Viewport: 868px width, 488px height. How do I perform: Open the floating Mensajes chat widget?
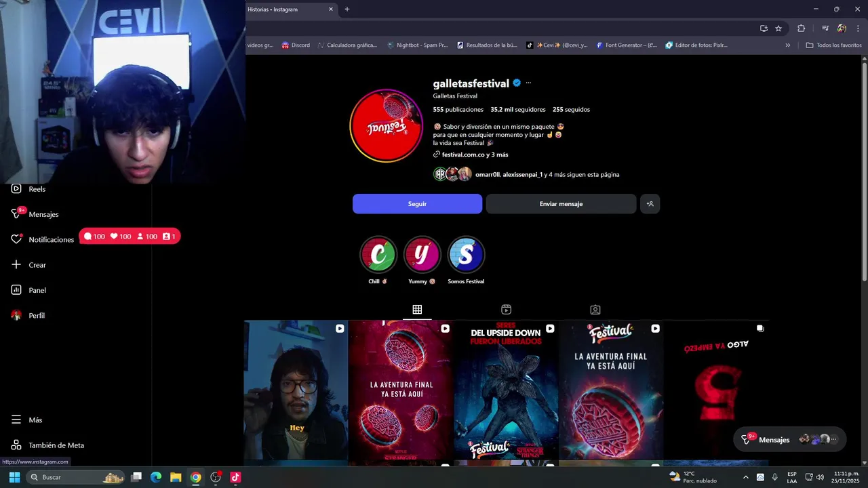click(x=789, y=439)
